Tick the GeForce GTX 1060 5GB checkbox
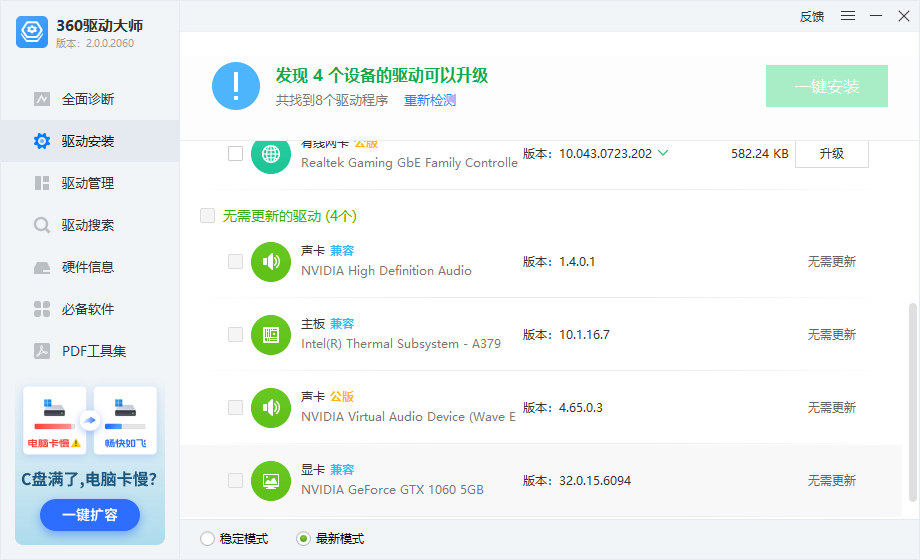Viewport: 920px width, 560px height. tap(235, 480)
